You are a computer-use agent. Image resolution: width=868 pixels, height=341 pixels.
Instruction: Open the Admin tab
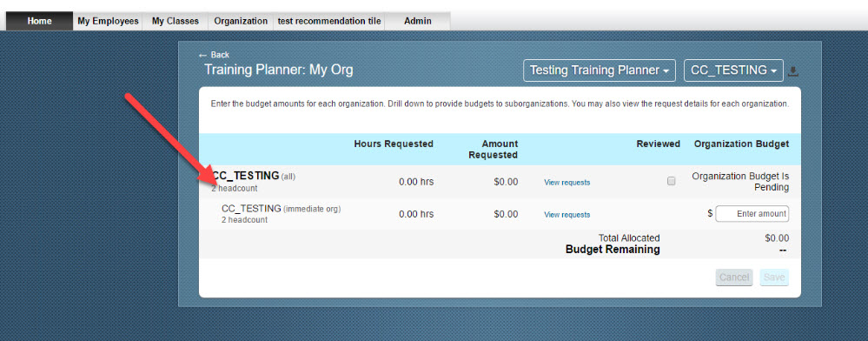[418, 21]
